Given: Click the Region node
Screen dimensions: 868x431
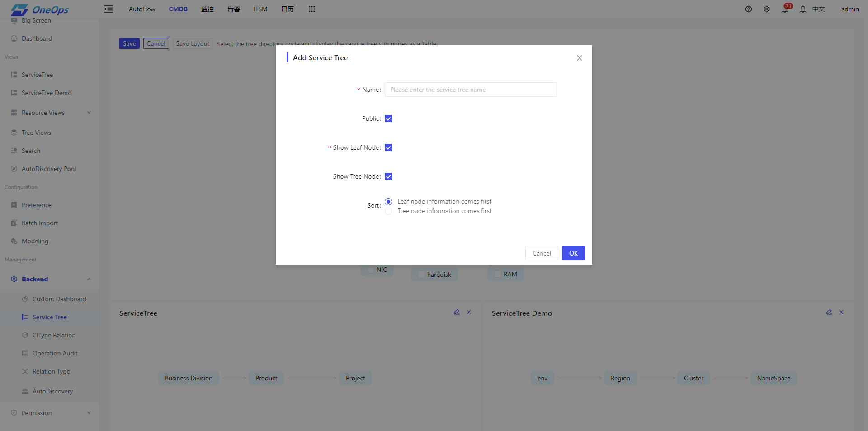Looking at the screenshot, I should click(620, 378).
